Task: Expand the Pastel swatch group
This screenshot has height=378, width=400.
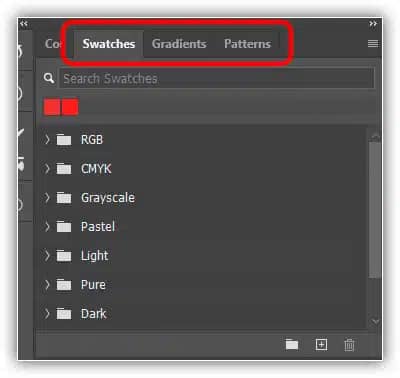Action: [47, 226]
